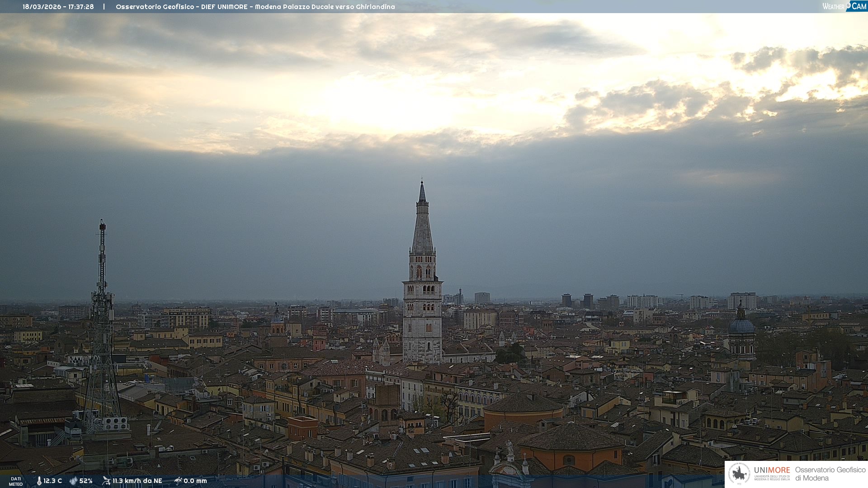The image size is (868, 488).
Task: Click the 0.0 mm rainfall value
Action: click(195, 481)
